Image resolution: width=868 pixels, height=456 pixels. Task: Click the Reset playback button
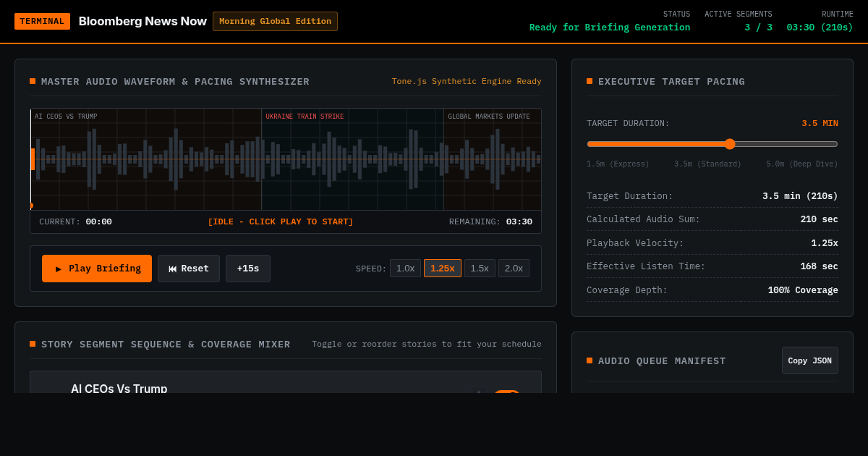point(189,269)
